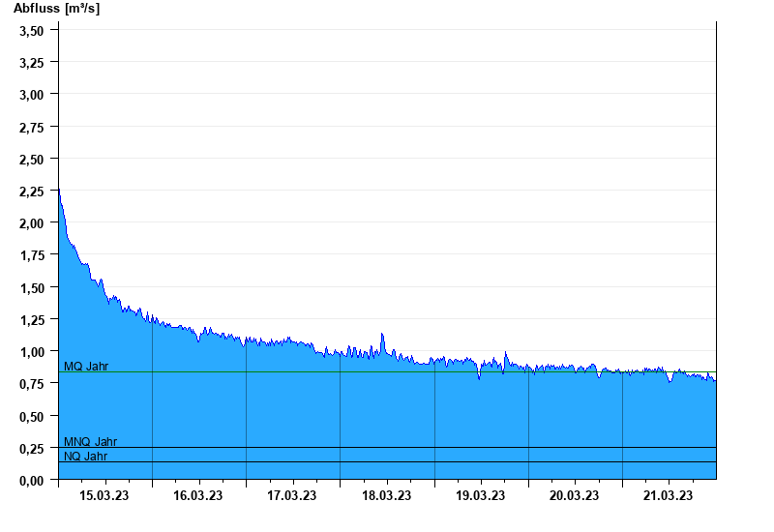
Task: Click the curve's peak at chart start
Action: pyautogui.click(x=60, y=192)
